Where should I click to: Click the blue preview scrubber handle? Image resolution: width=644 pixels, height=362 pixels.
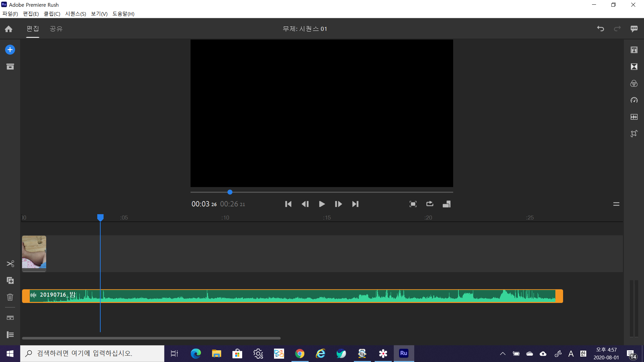(x=230, y=192)
